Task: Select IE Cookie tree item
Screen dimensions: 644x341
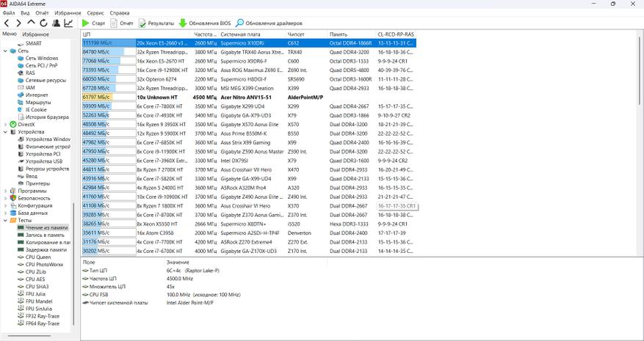Action: point(36,109)
